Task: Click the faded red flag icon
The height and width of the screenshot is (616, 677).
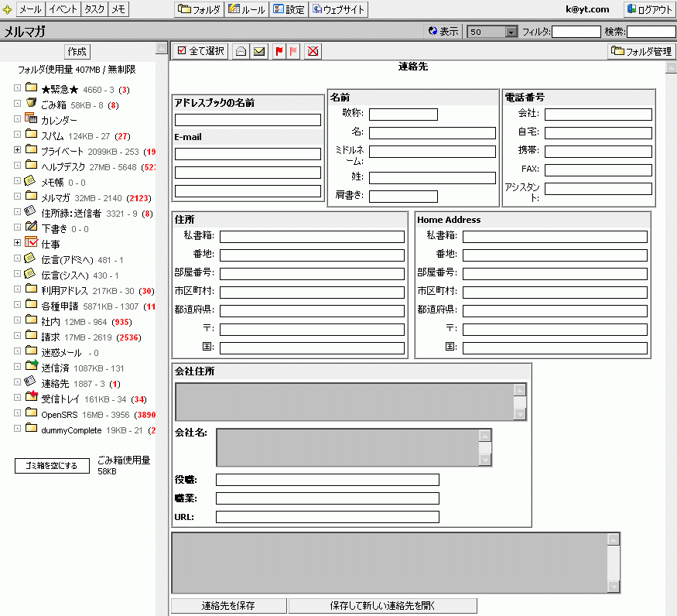Action: (x=293, y=51)
